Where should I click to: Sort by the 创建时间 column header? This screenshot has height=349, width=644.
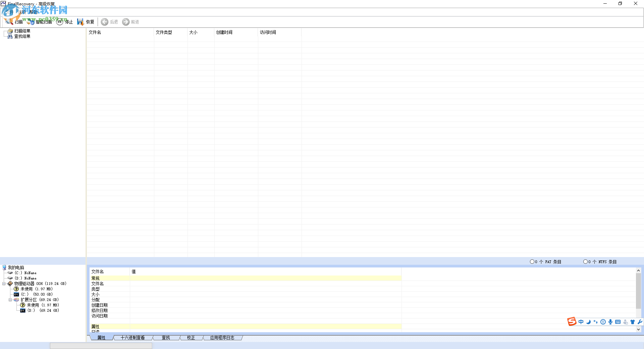pos(236,32)
